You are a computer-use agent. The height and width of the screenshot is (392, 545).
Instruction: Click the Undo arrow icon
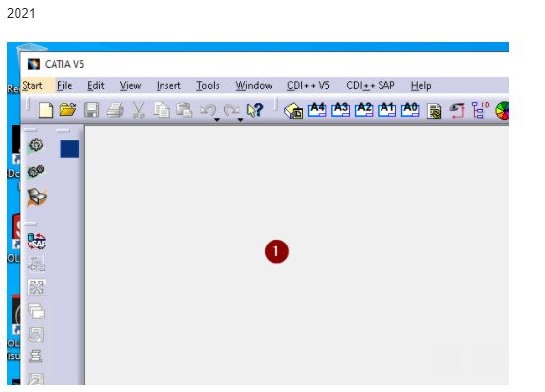(x=208, y=111)
